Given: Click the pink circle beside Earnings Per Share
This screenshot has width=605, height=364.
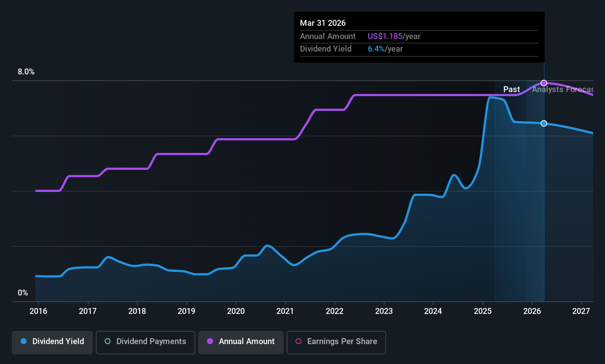Looking at the screenshot, I should [x=298, y=342].
